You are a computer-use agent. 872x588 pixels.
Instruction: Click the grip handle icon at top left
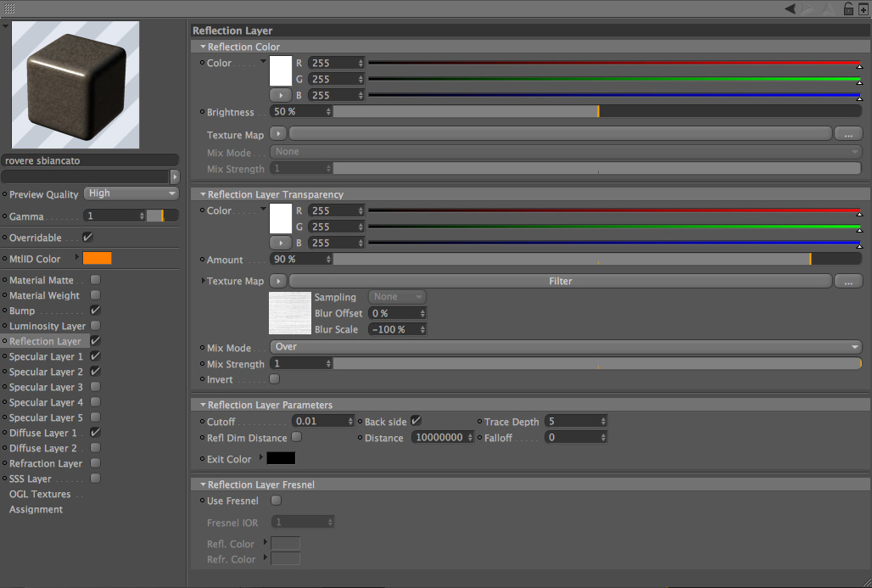tap(8, 8)
